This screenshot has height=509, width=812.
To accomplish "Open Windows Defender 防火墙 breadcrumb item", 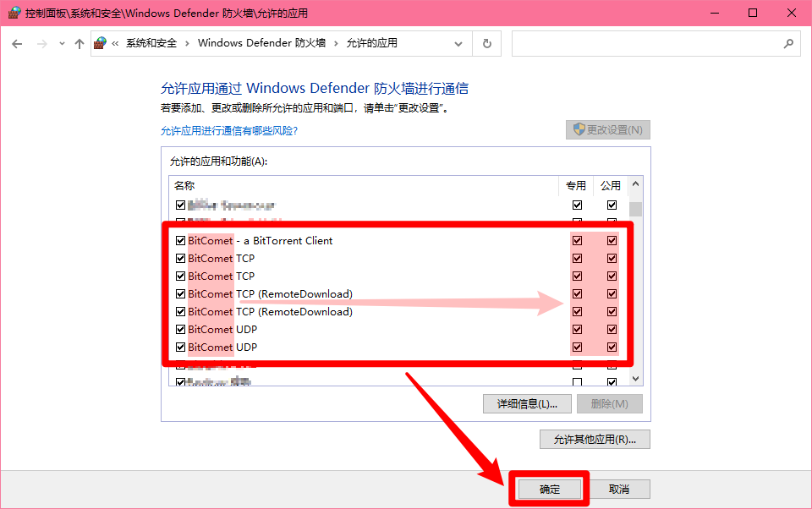I will point(261,43).
